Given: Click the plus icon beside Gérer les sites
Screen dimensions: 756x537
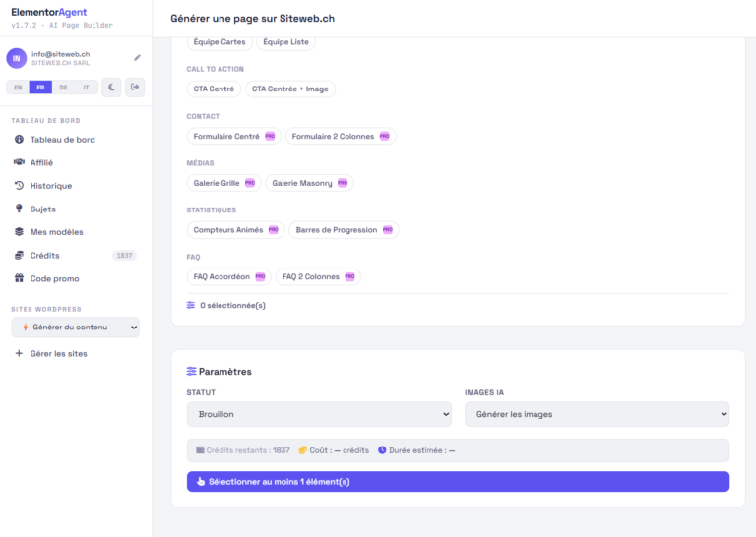Looking at the screenshot, I should tap(19, 353).
